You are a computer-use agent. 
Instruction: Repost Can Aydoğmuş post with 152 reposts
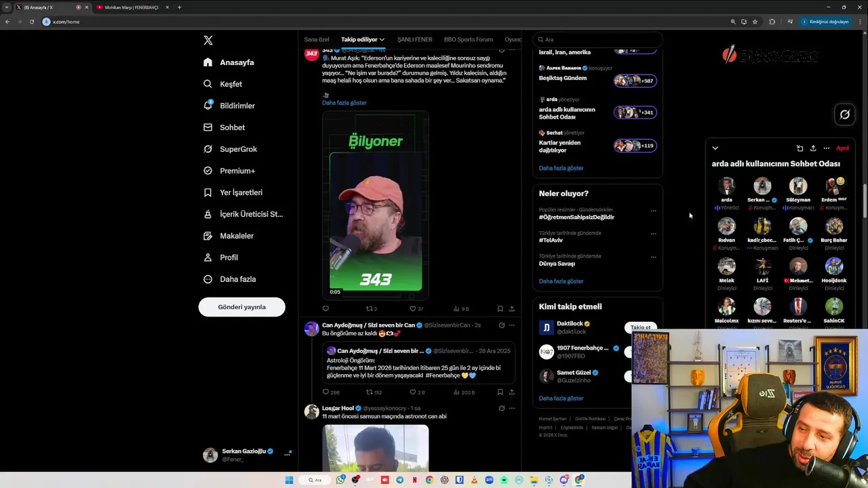coord(374,392)
